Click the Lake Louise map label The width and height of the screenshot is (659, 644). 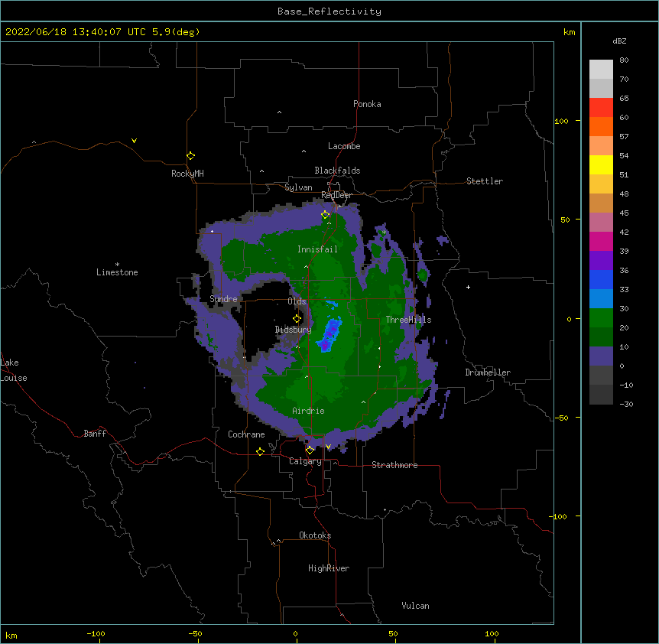(x=14, y=370)
